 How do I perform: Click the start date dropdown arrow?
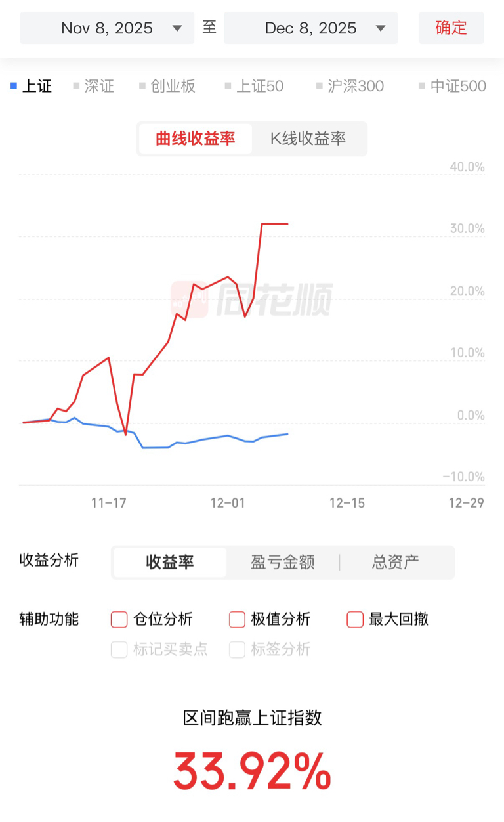click(x=177, y=28)
